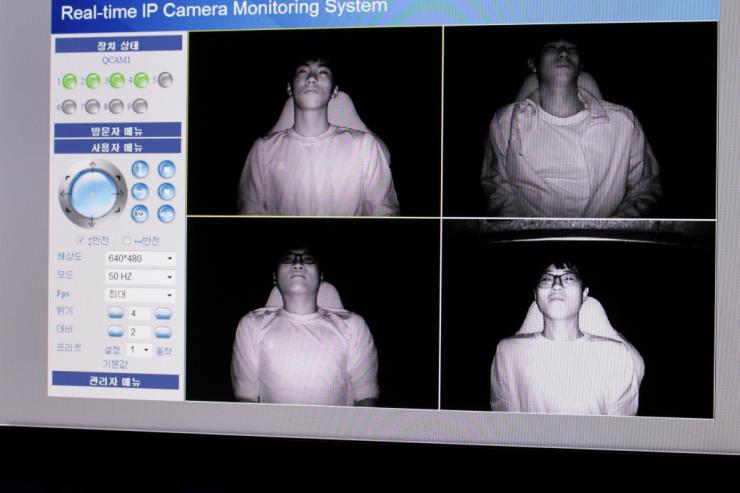Open the 관리자 메뉴 (admin menu)
Viewport: 740px width, 493px height.
point(115,381)
